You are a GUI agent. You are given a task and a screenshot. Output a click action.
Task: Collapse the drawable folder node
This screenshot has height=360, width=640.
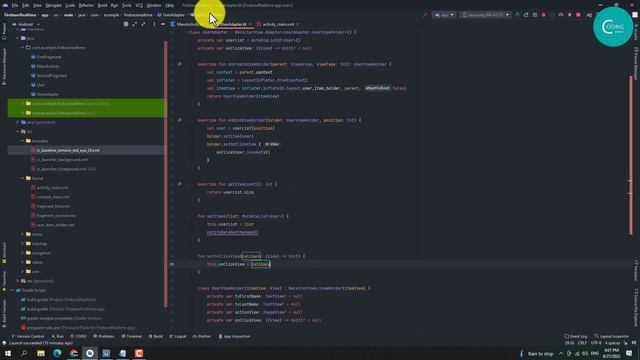coord(22,141)
